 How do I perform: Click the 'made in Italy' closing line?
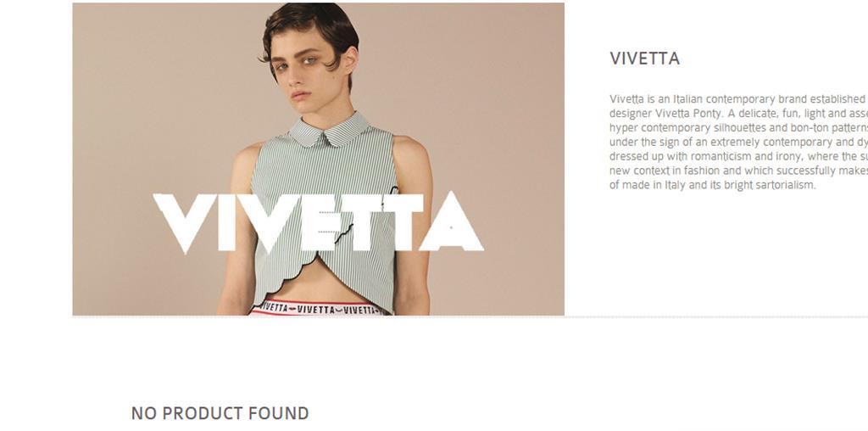point(712,185)
